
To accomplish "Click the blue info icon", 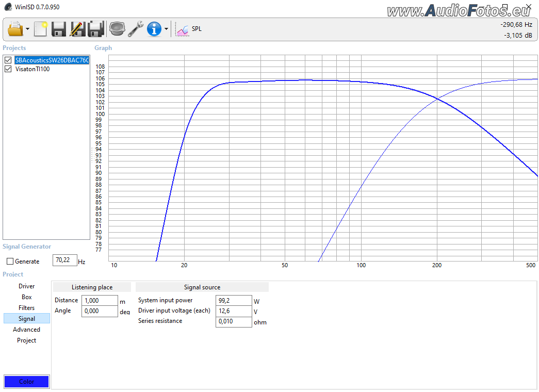I will click(x=154, y=29).
